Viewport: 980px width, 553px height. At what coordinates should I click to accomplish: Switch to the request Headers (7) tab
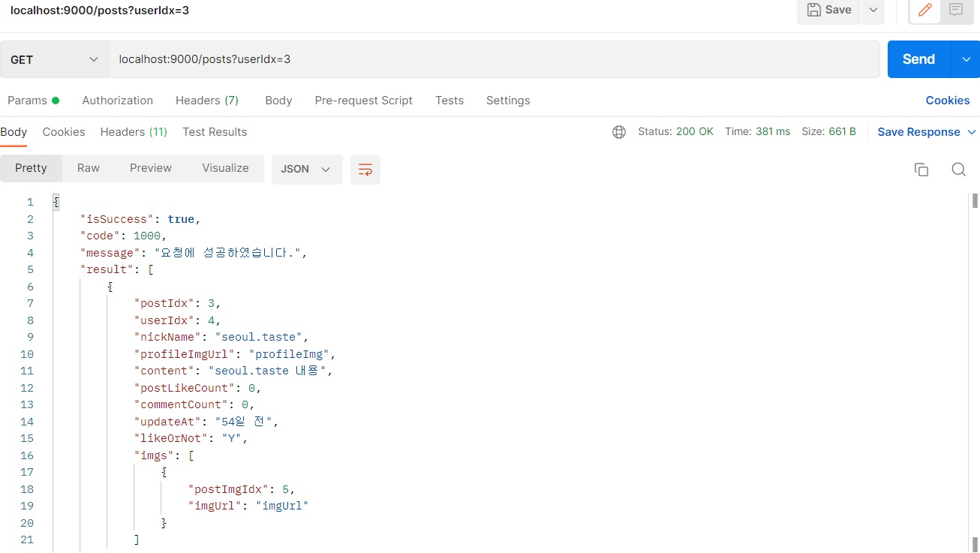[207, 101]
